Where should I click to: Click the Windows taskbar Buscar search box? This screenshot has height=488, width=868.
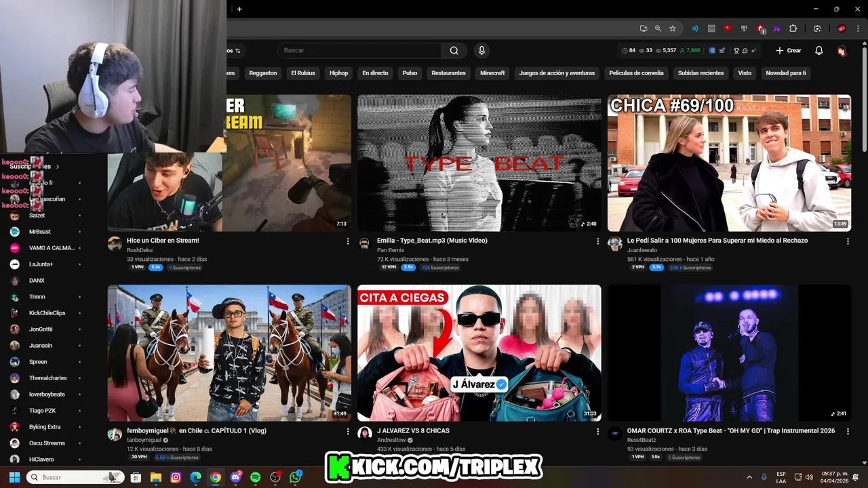pos(75,477)
